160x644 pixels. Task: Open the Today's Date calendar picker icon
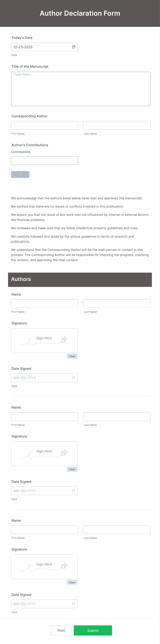74,47
